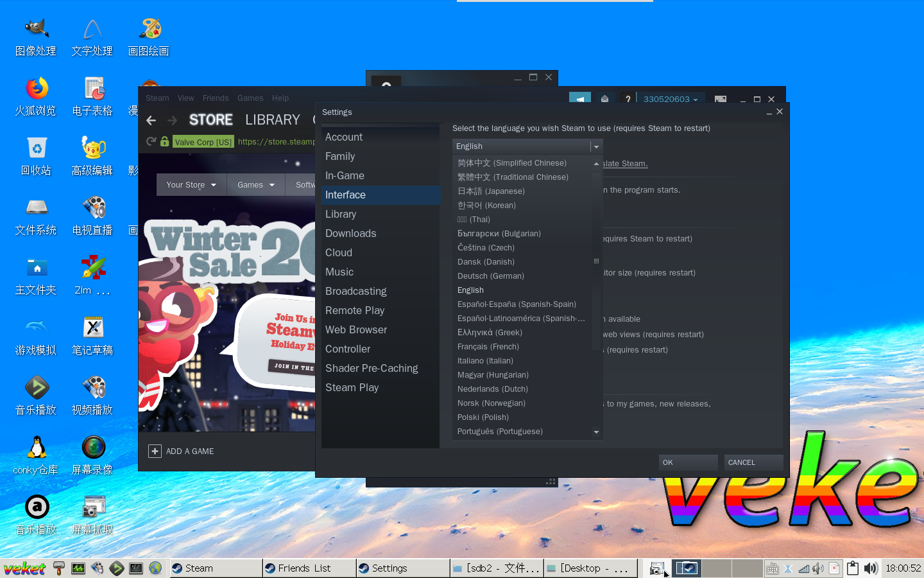Switch to the LIBRARY tab
924x578 pixels.
tap(273, 120)
